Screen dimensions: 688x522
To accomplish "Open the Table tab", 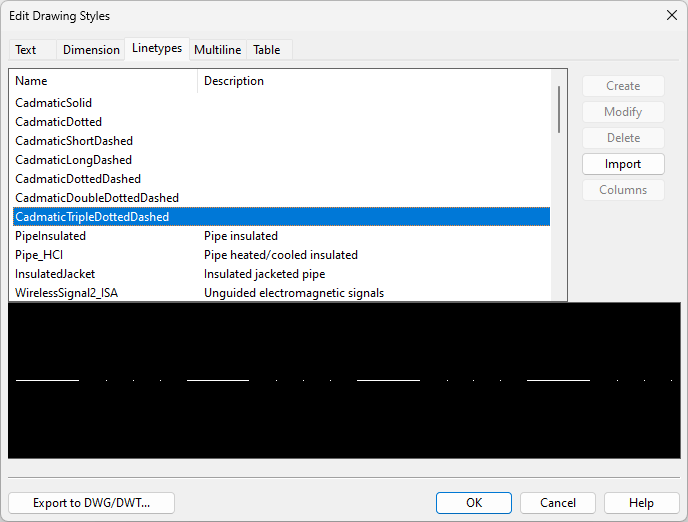I will point(266,50).
